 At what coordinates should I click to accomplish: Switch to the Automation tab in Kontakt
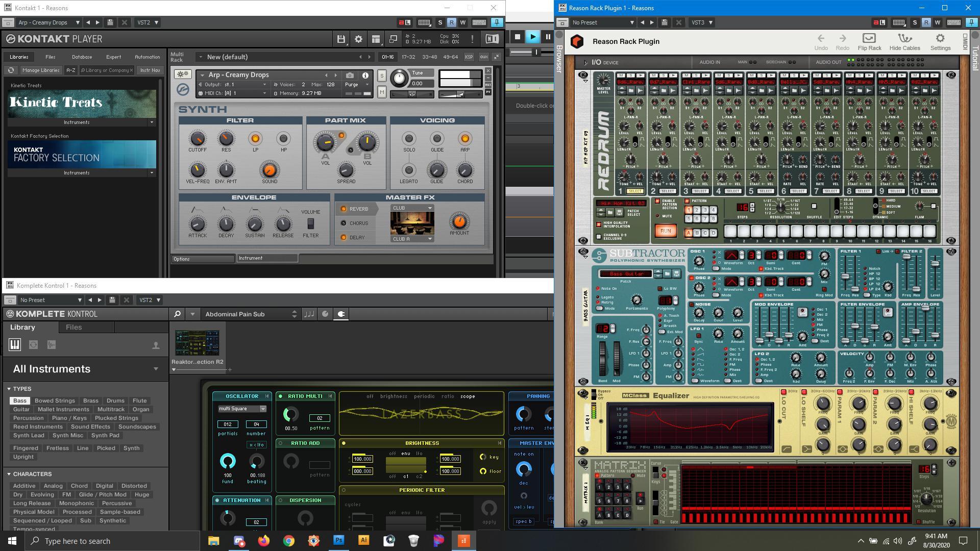pos(148,57)
